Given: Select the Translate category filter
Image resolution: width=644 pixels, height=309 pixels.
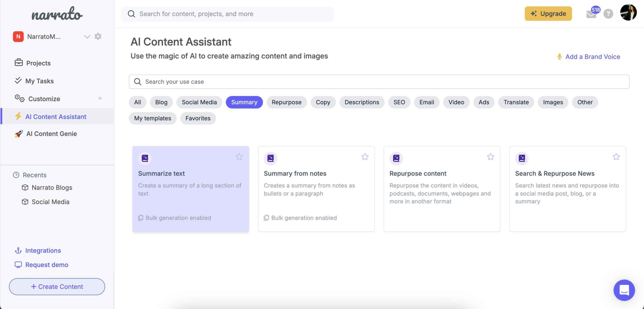Looking at the screenshot, I should point(516,102).
